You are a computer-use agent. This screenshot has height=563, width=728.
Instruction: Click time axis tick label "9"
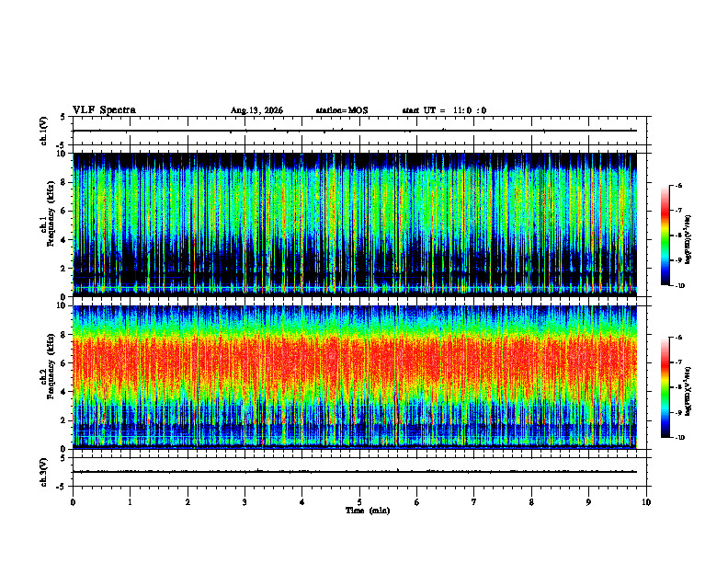(x=588, y=502)
